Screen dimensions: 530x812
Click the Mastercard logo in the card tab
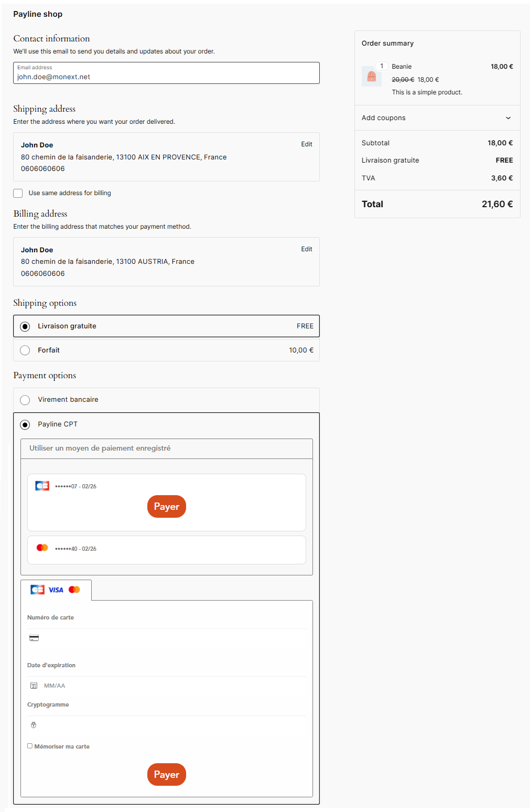pyautogui.click(x=74, y=590)
